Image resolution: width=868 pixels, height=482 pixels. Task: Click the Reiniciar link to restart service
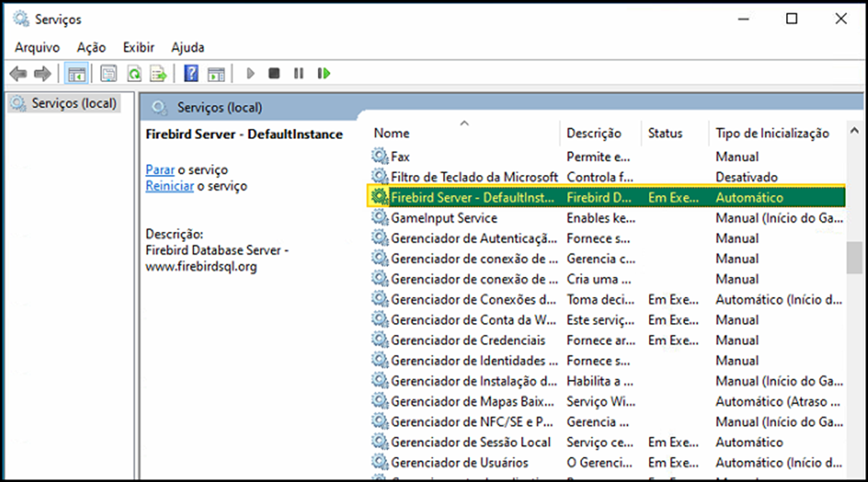click(170, 186)
